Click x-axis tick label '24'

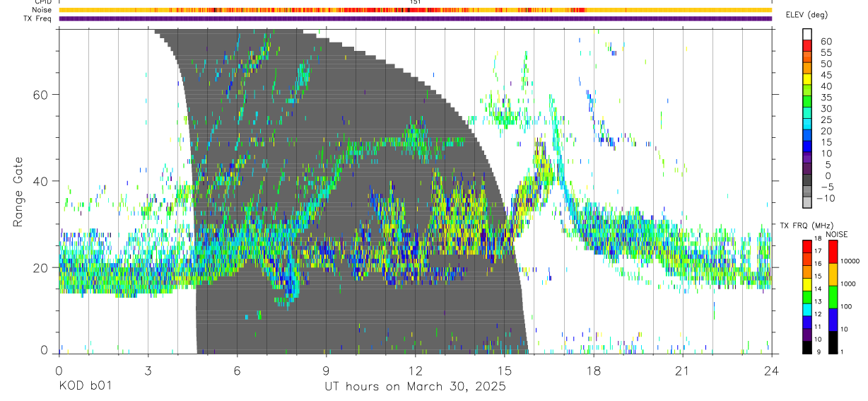pos(772,371)
